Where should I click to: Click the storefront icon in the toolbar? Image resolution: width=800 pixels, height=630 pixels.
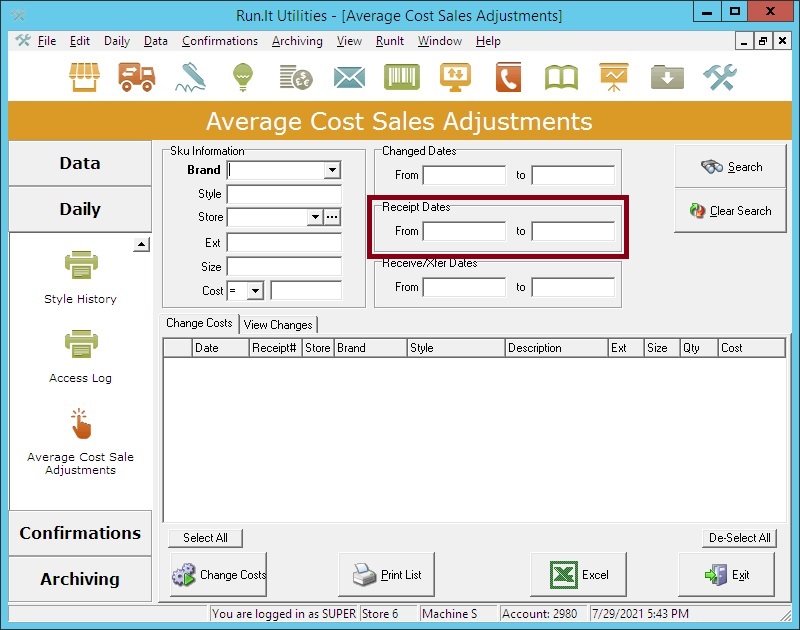(84, 78)
